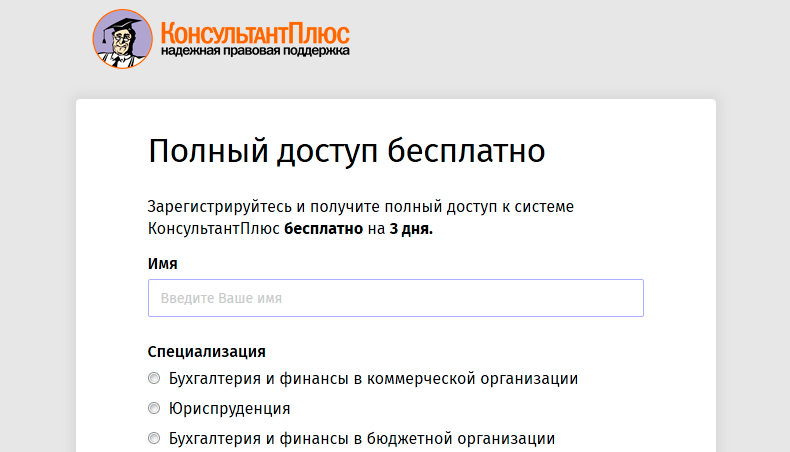Click 'надежная правовая поддержка' tagline
The width and height of the screenshot is (790, 452).
point(255,51)
